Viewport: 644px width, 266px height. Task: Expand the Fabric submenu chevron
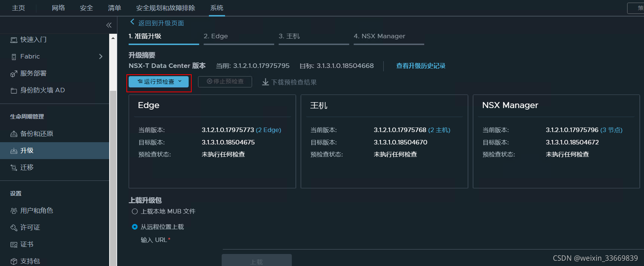101,57
